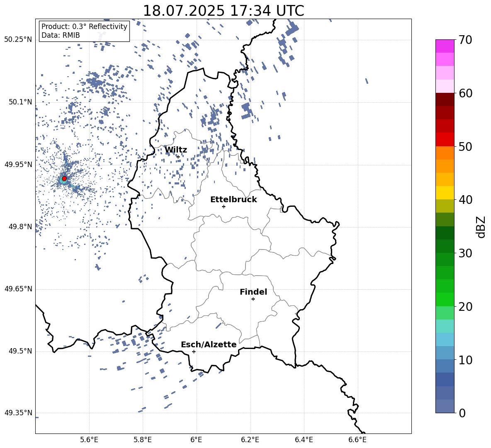Click the 5.8°E longitude label
This screenshot has width=491, height=448.
pyautogui.click(x=143, y=440)
